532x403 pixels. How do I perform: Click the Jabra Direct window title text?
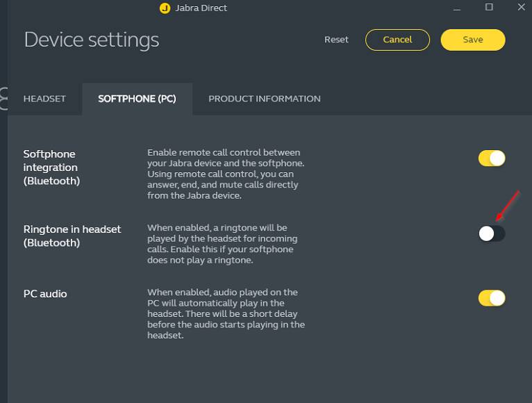(x=201, y=8)
